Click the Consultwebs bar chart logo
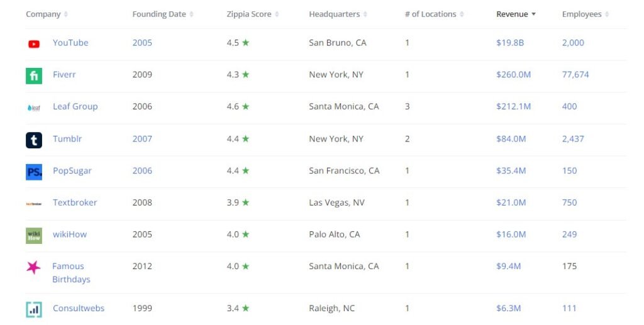This screenshot has height=325, width=644. point(34,309)
